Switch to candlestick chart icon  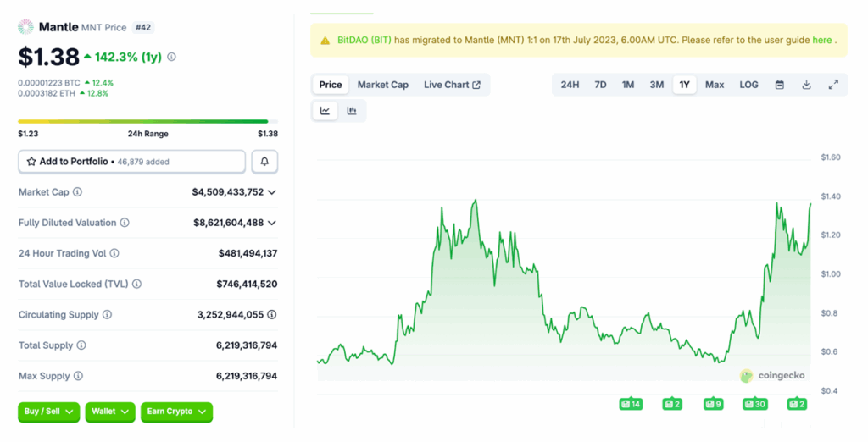point(352,111)
